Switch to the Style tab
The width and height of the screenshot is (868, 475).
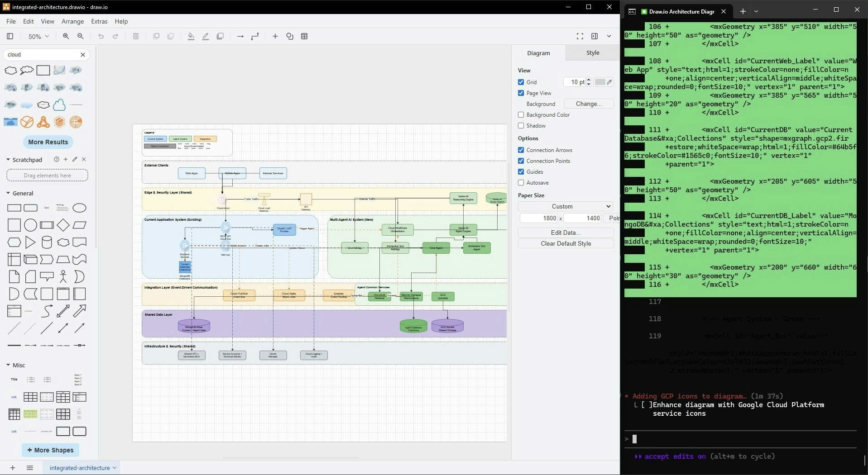(592, 52)
